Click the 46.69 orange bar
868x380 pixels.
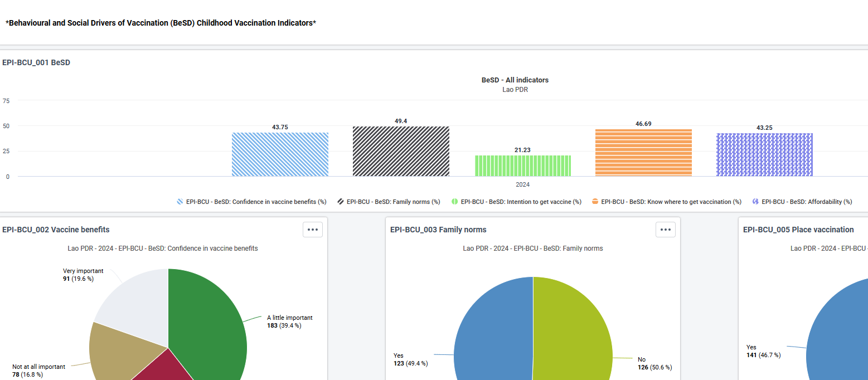643,153
